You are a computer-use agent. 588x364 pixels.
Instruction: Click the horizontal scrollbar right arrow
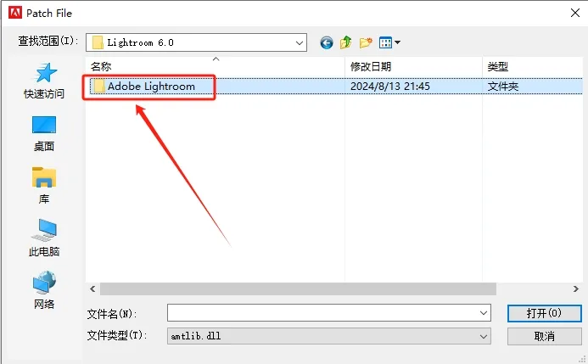click(x=576, y=289)
